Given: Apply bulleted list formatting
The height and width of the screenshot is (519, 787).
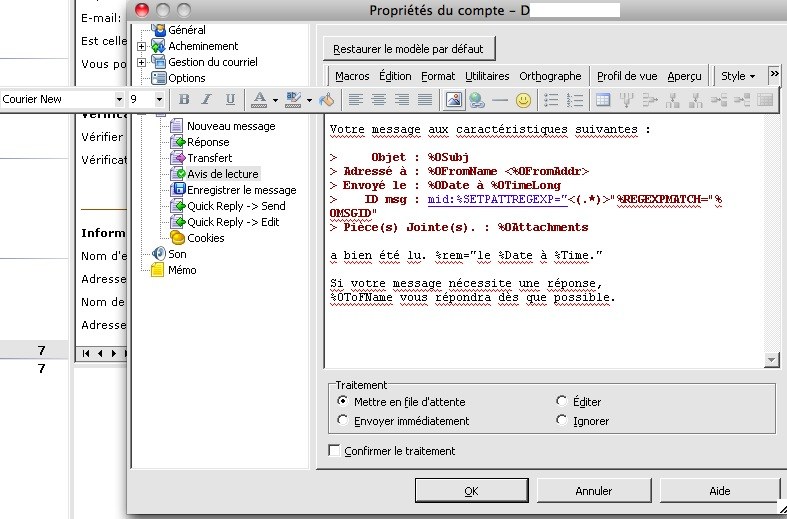Looking at the screenshot, I should tap(551, 99).
